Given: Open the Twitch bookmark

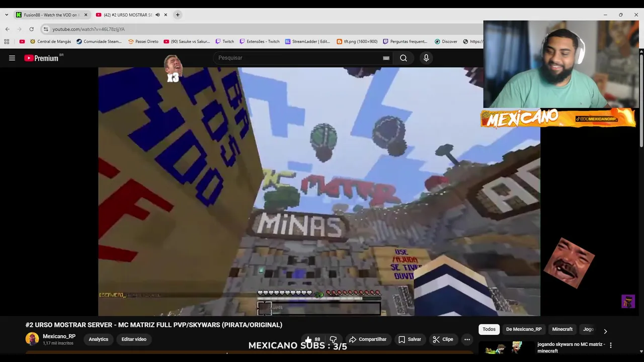Looking at the screenshot, I should point(225,42).
